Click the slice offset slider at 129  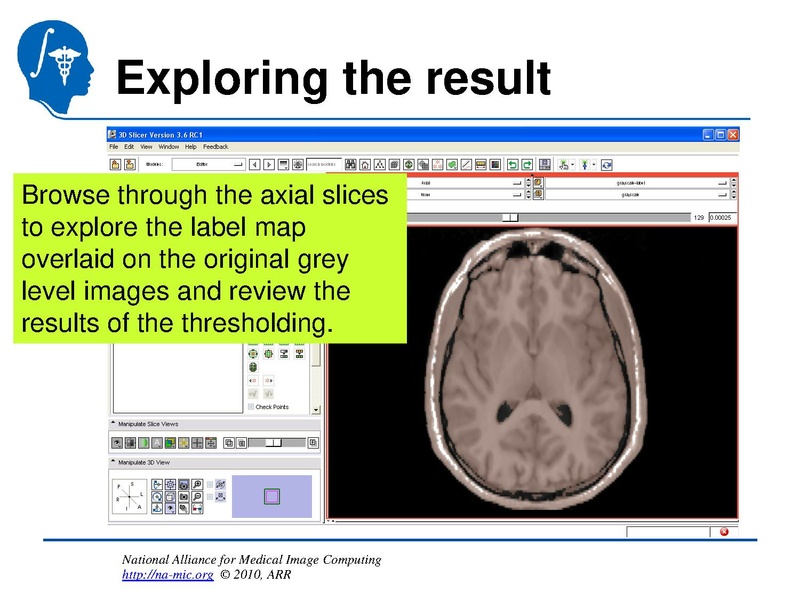[509, 215]
